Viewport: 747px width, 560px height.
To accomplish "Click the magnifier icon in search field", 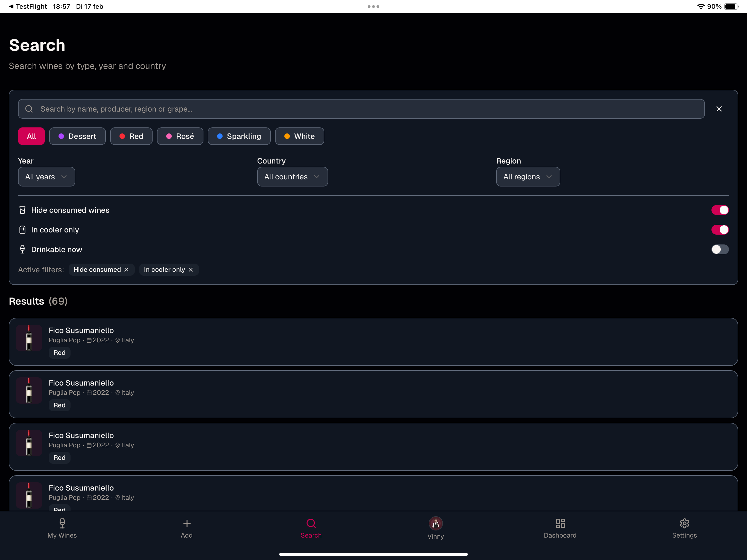I will tap(29, 109).
